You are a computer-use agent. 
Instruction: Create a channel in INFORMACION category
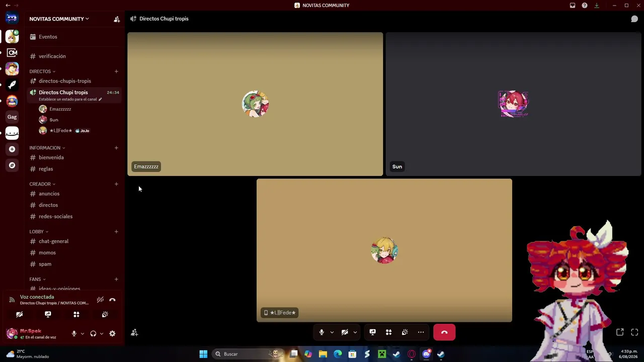(116, 148)
